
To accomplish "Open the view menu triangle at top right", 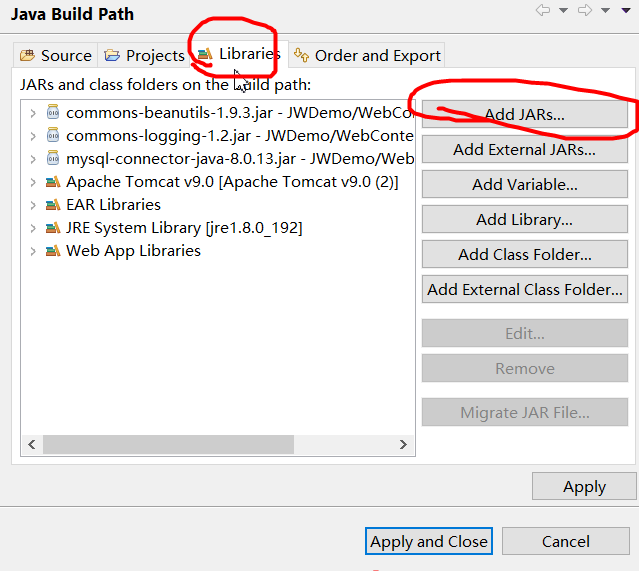I will 626,11.
